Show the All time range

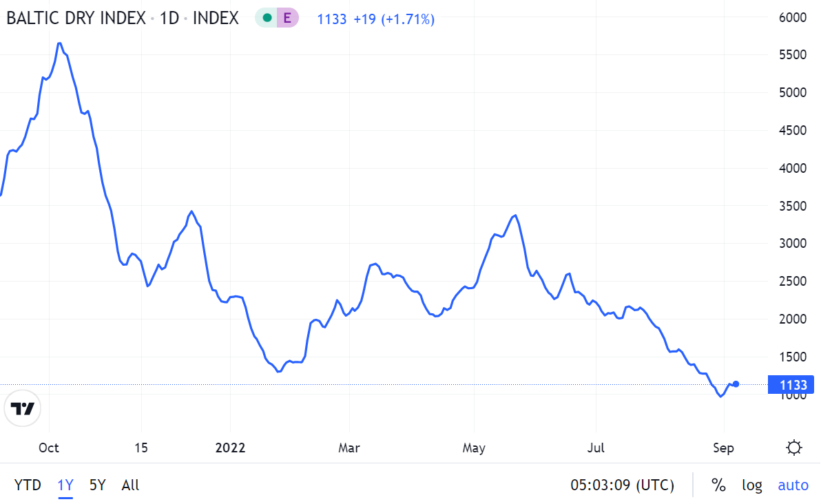[x=130, y=485]
